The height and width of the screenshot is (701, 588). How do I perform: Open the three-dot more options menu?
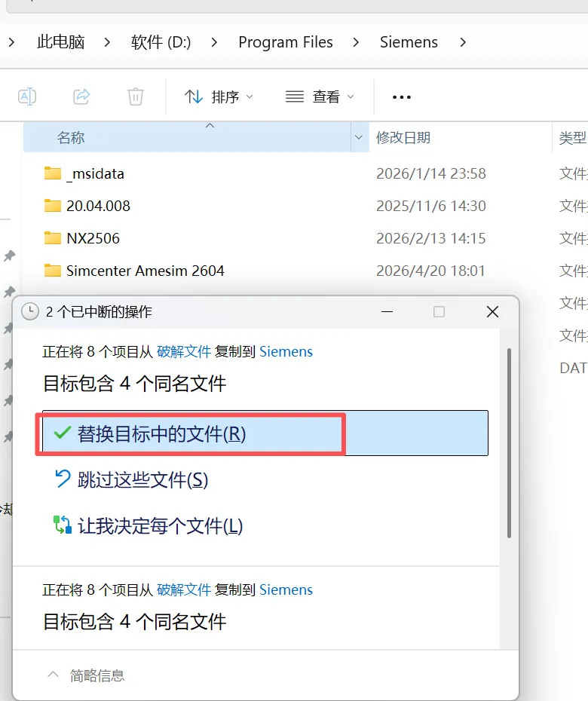[x=401, y=97]
